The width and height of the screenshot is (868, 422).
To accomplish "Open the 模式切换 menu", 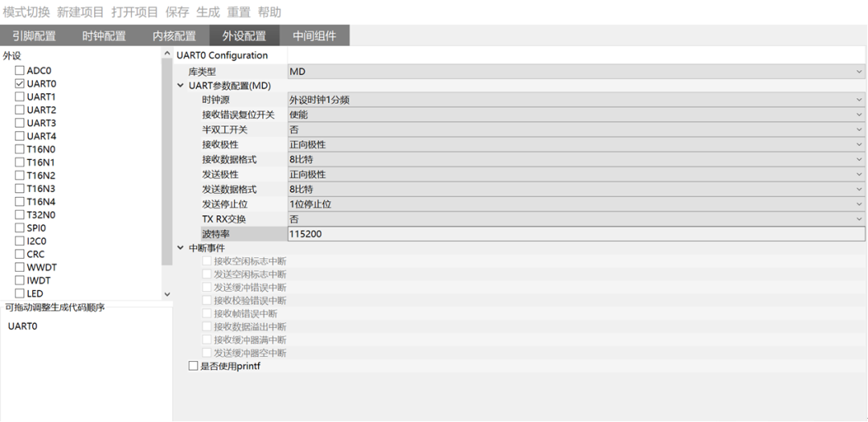I will point(26,11).
